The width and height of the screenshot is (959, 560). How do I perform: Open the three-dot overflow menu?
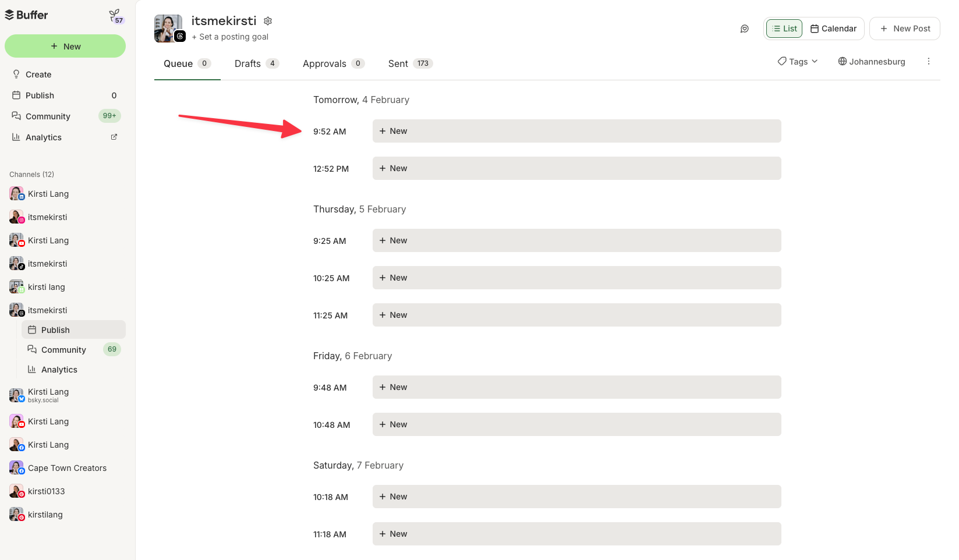pyautogui.click(x=929, y=61)
